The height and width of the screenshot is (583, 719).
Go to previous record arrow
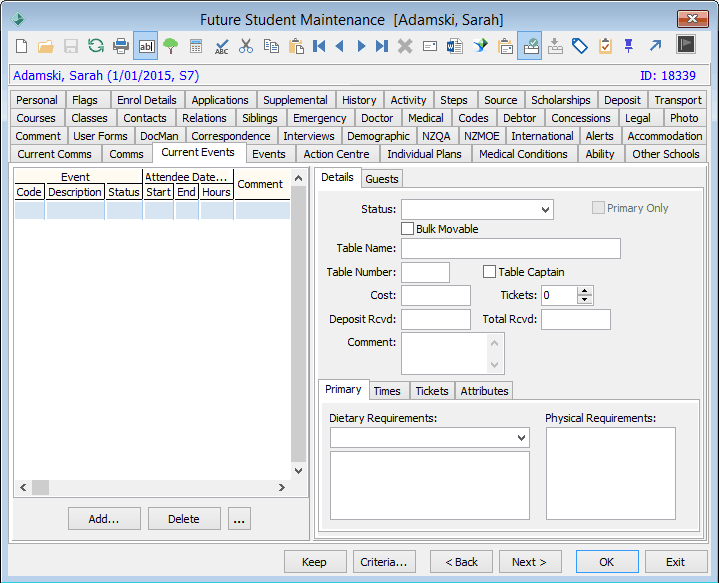pyautogui.click(x=340, y=46)
